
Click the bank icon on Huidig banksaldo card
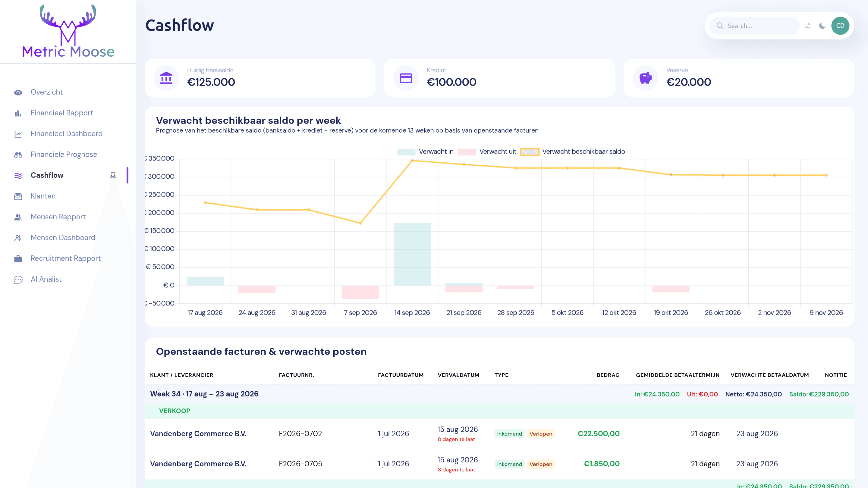166,78
